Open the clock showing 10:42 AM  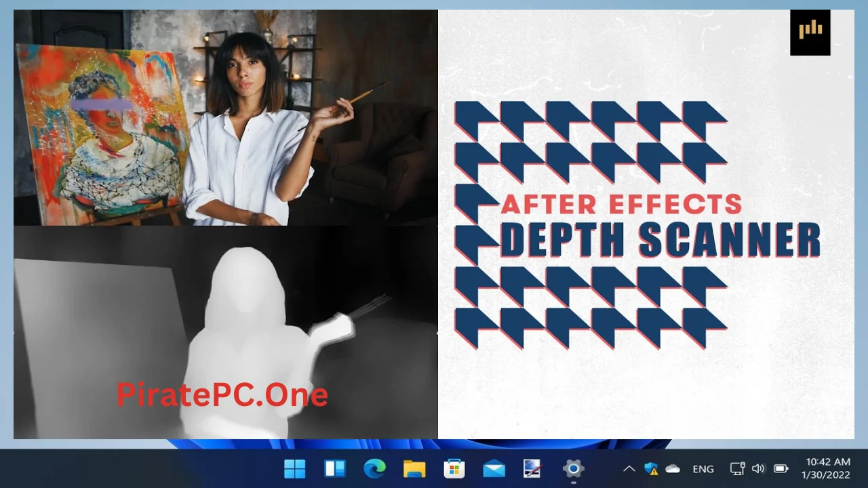pos(828,462)
